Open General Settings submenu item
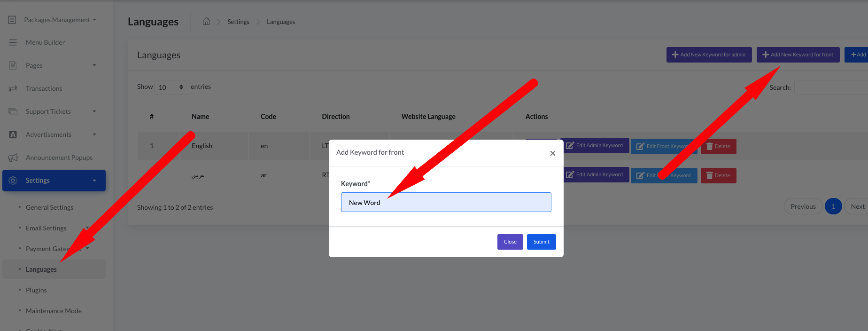The height and width of the screenshot is (331, 868). 49,207
